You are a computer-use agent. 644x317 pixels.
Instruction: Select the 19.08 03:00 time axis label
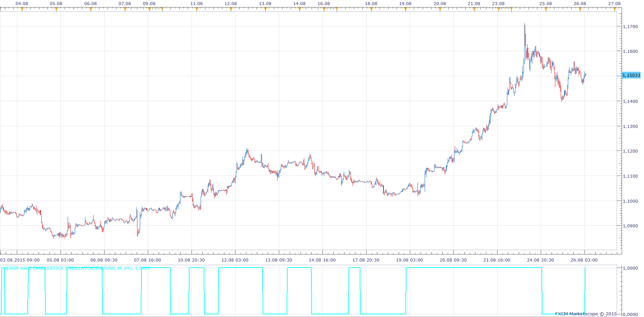pos(409,260)
